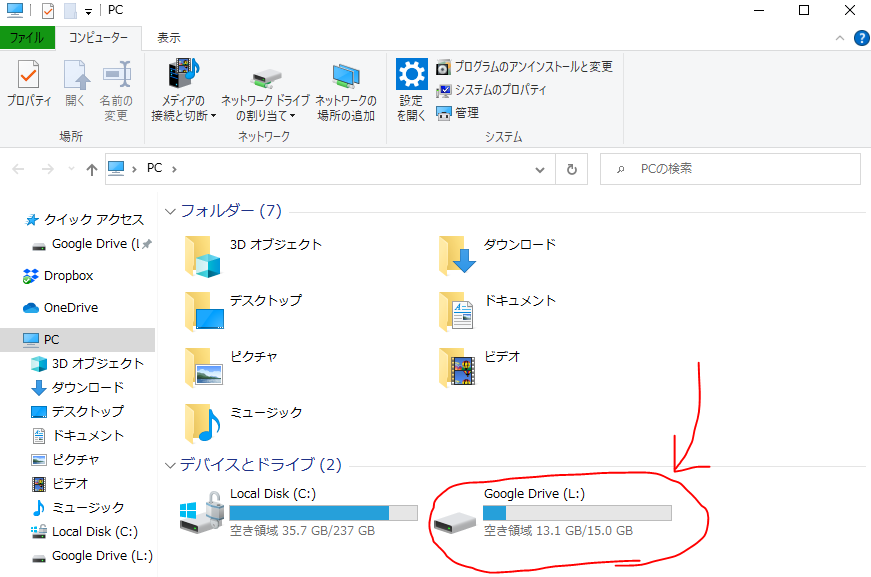
Task: Select the ダウンロード folder icon
Action: pyautogui.click(x=457, y=256)
